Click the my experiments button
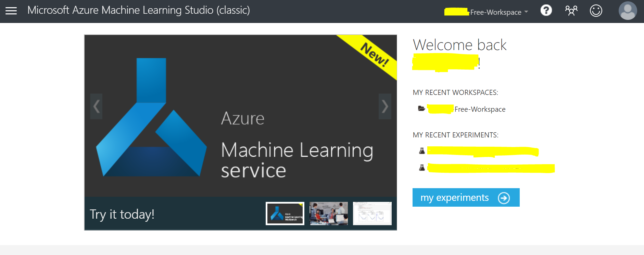644x255 pixels. (x=466, y=197)
